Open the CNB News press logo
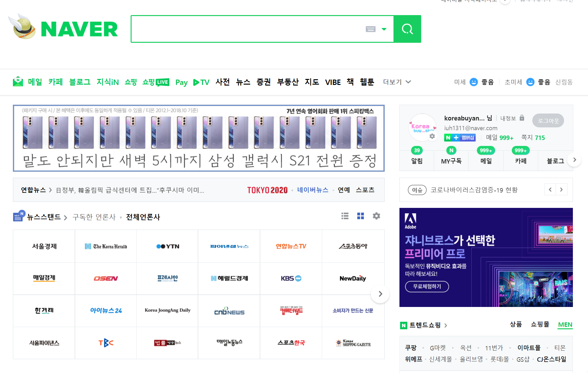 (229, 310)
